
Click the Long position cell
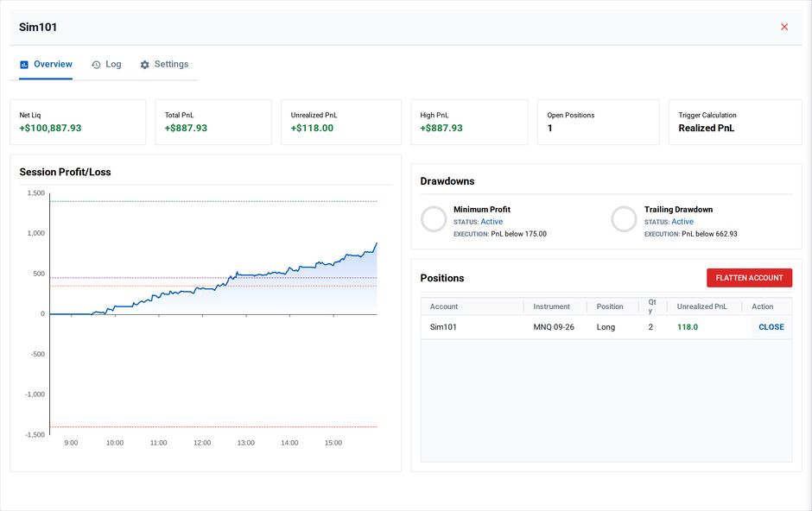(x=606, y=327)
